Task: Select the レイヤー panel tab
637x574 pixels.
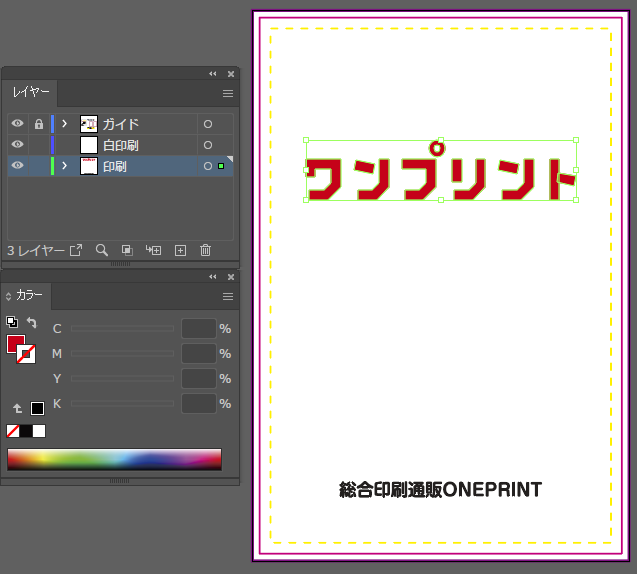Action: pos(30,93)
